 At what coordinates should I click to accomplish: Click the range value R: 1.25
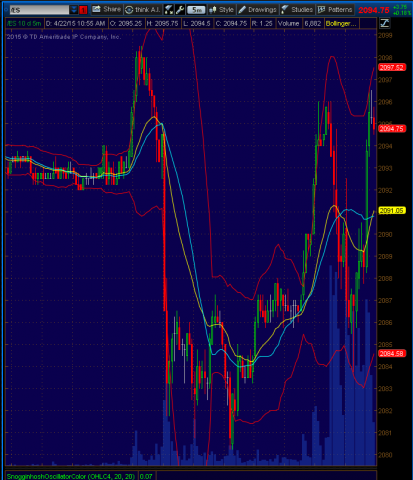point(262,23)
